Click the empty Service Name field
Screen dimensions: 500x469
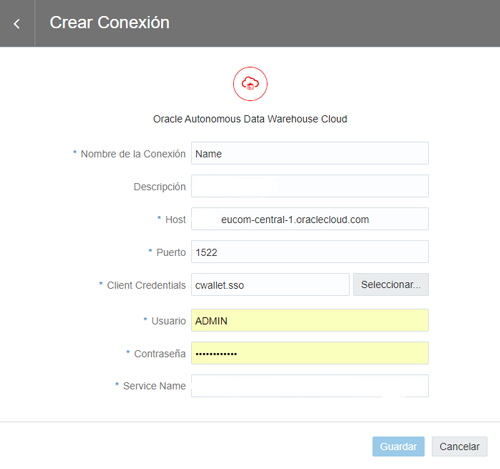pos(310,386)
